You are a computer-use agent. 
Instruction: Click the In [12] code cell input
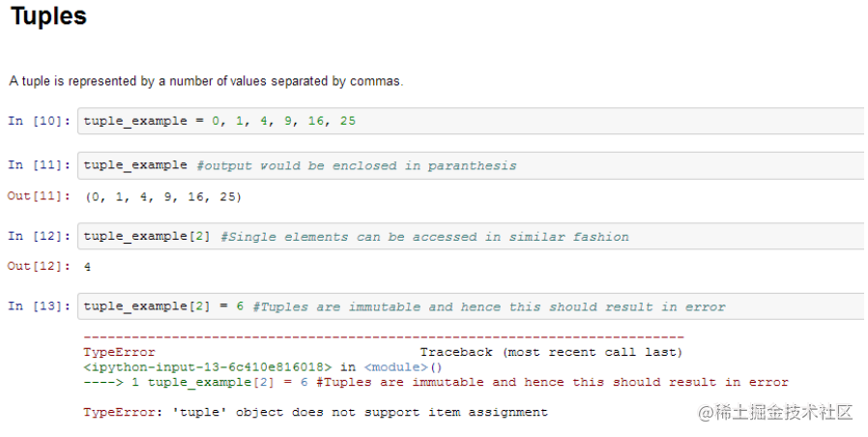(471, 236)
